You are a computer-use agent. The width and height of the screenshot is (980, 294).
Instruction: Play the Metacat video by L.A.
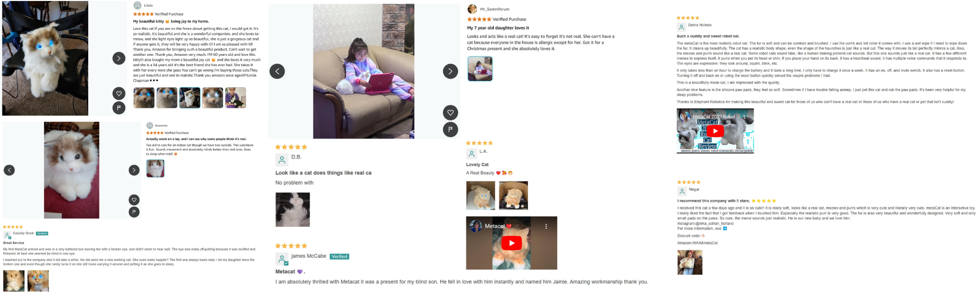click(x=512, y=243)
